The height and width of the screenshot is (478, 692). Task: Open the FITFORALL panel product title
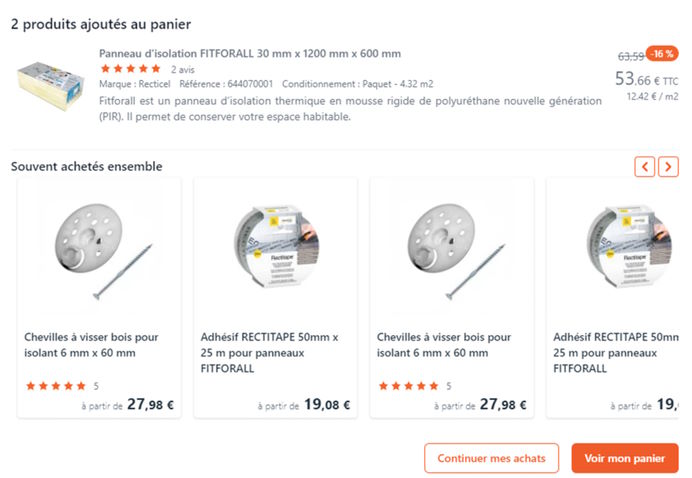[x=250, y=53]
